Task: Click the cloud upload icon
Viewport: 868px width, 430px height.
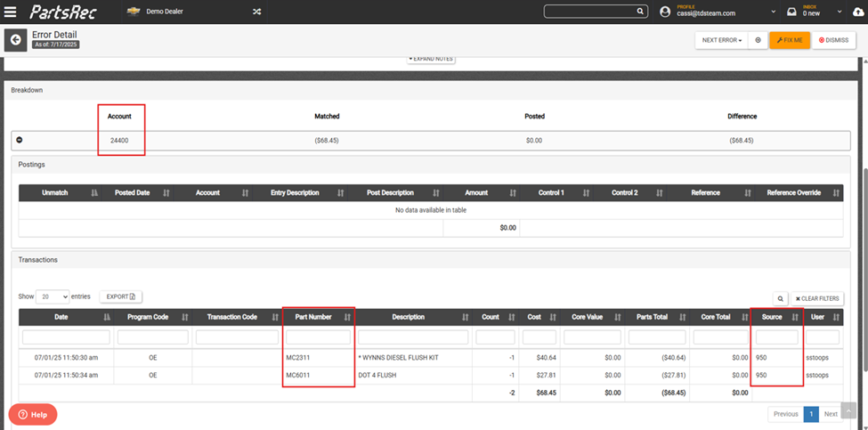Action: [858, 12]
